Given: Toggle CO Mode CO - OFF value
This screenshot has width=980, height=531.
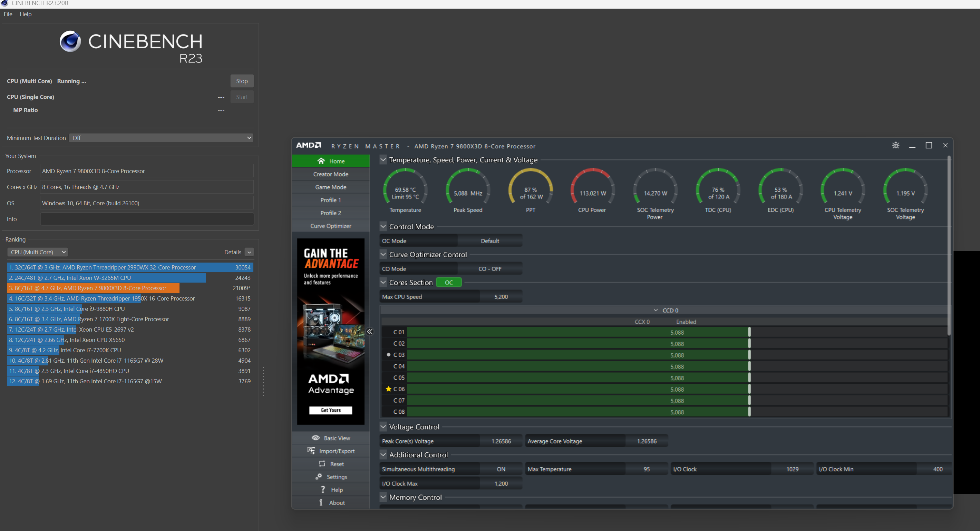Looking at the screenshot, I should tap(489, 268).
